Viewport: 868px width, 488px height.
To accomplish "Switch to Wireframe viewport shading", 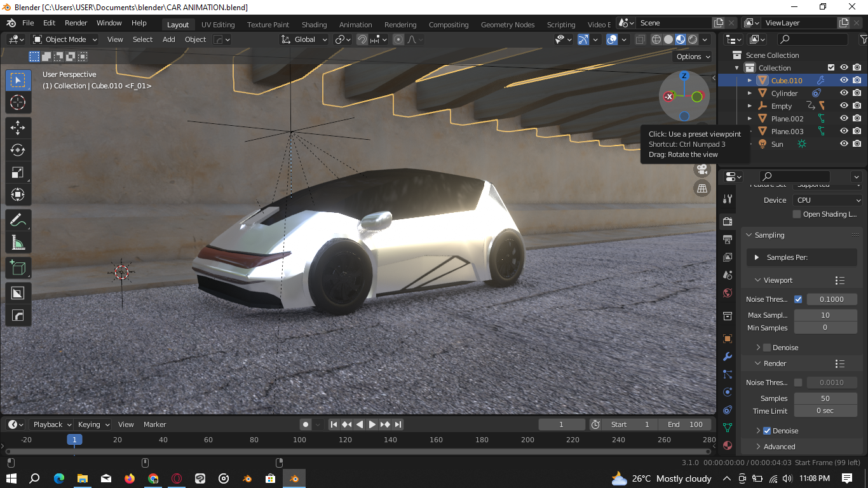I will pos(656,39).
